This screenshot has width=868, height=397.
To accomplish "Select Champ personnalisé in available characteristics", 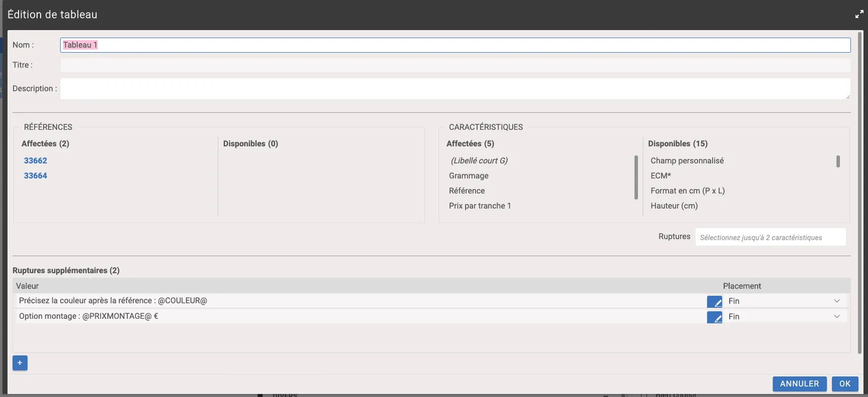I will tap(687, 161).
